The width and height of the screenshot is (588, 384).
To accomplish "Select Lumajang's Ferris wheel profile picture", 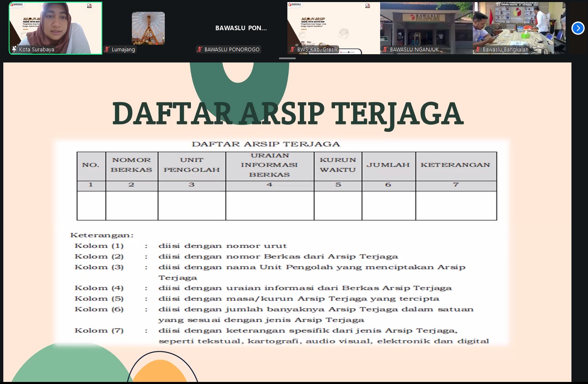I will pyautogui.click(x=148, y=28).
